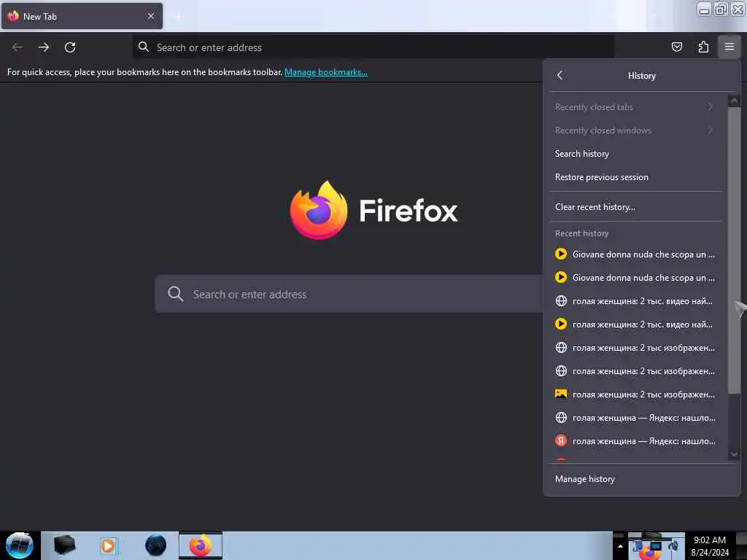Expand Recently closed tabs
Image resolution: width=747 pixels, height=560 pixels.
coord(635,107)
